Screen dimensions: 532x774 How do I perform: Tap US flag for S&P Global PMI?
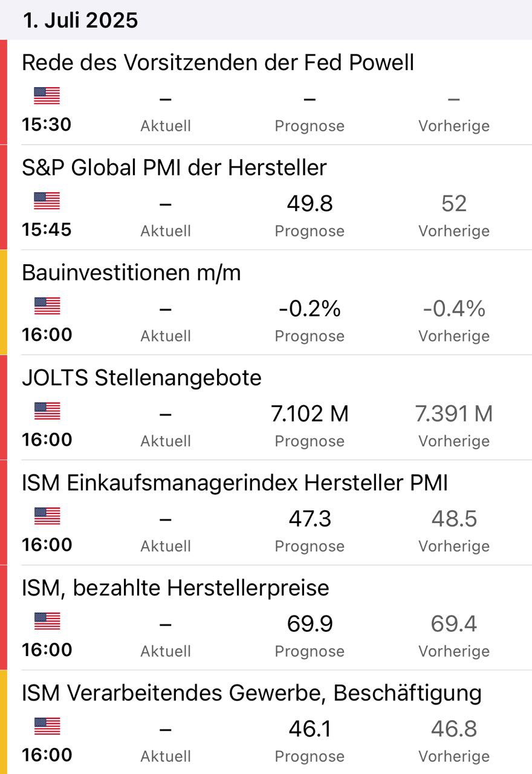[47, 201]
